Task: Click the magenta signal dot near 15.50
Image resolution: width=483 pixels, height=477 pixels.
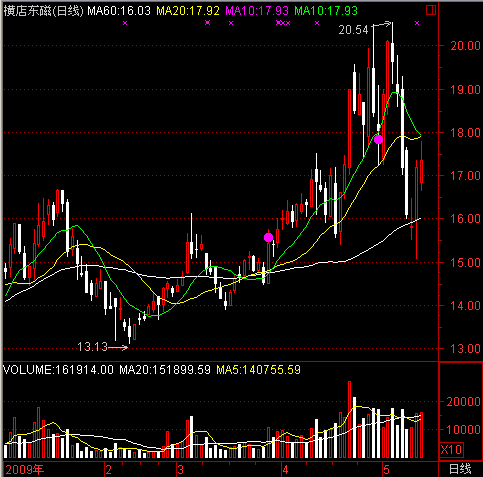Action: 268,237
